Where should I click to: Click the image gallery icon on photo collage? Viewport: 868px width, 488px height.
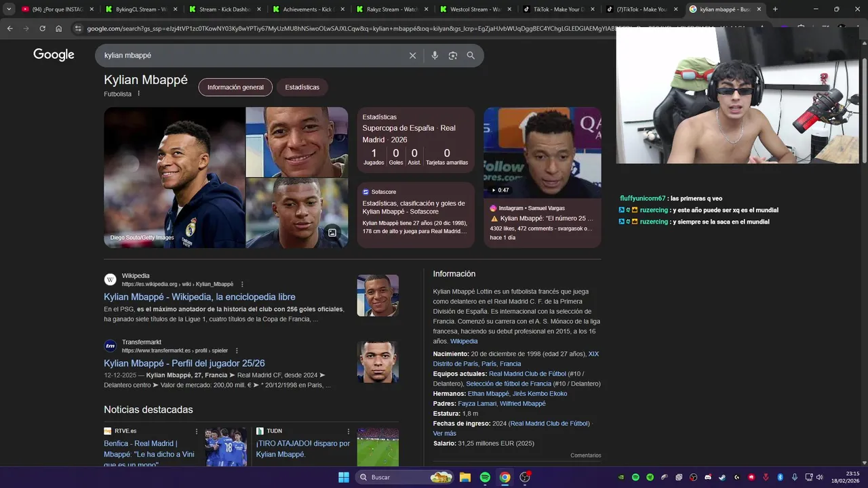332,232
